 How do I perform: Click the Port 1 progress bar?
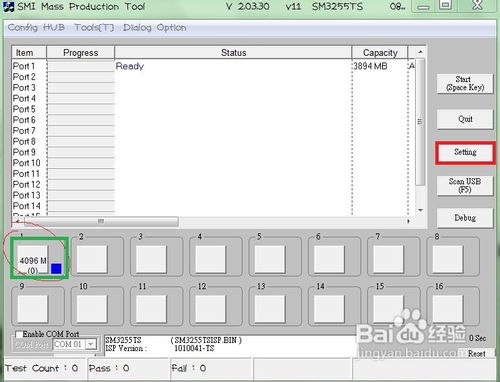(81, 66)
